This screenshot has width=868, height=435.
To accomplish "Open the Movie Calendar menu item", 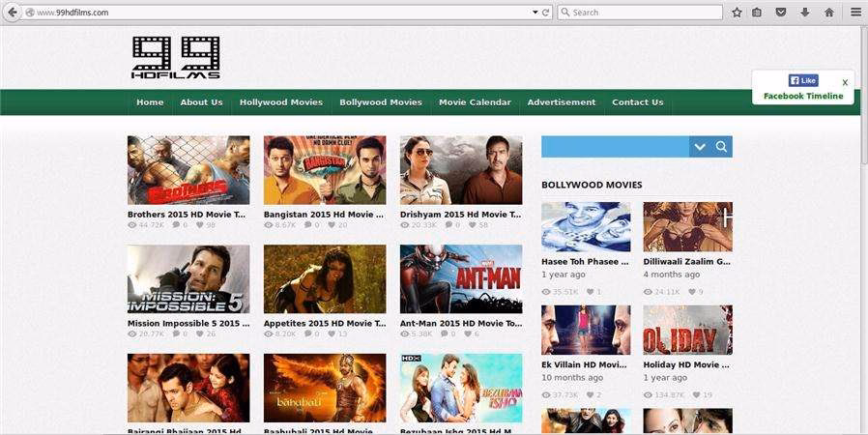I will tap(475, 102).
